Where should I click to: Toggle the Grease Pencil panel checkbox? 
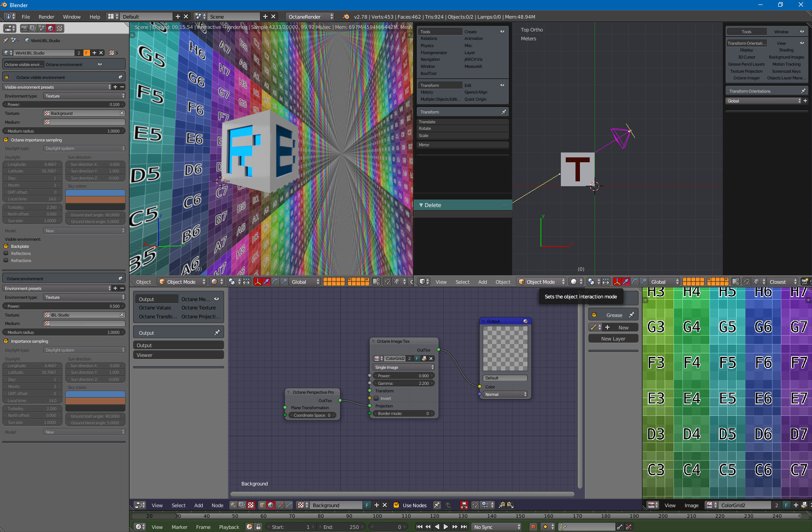[x=594, y=315]
